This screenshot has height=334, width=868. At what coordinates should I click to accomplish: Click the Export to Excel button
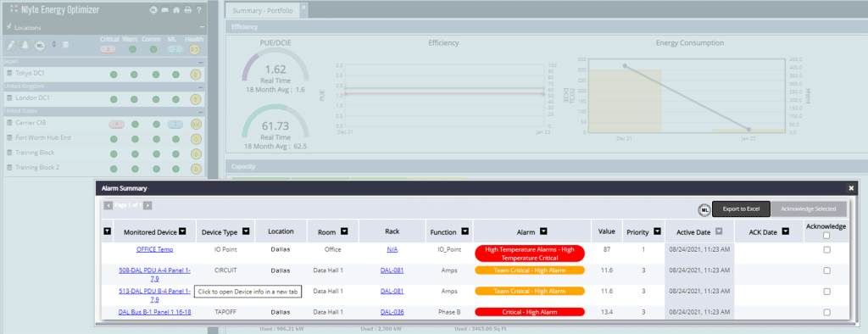click(x=741, y=209)
